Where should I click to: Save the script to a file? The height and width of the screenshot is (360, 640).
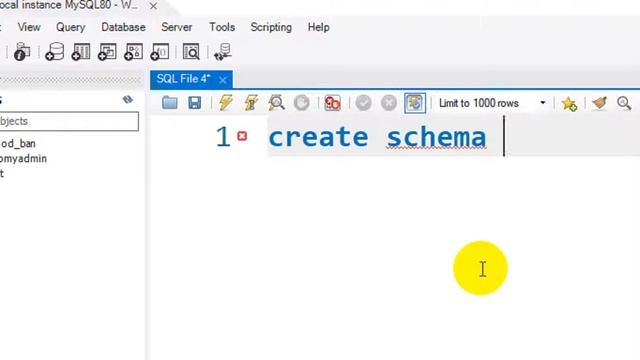coord(194,103)
